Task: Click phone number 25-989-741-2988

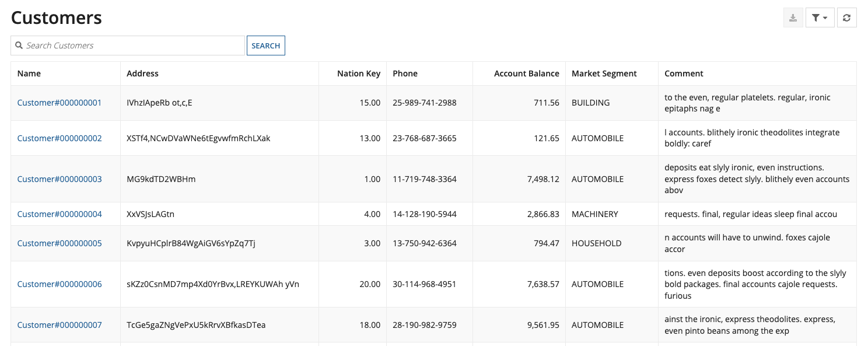Action: (x=425, y=103)
